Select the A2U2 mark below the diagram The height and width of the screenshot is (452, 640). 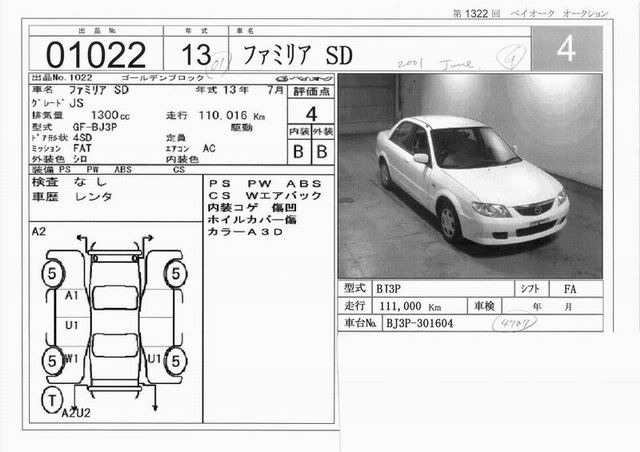click(x=76, y=413)
